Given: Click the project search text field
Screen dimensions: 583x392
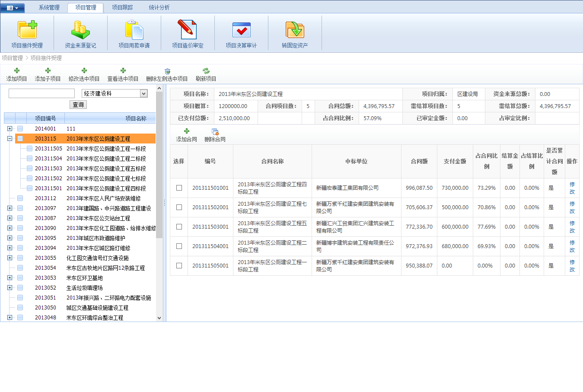Looking at the screenshot, I should 41,93.
